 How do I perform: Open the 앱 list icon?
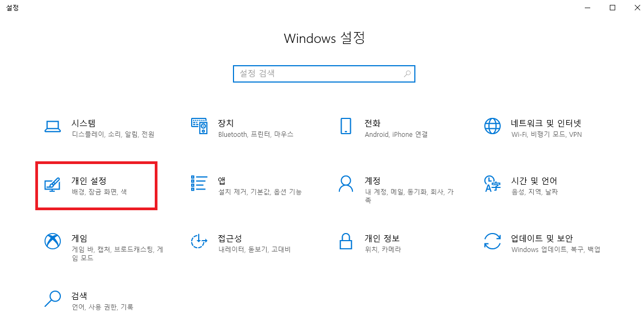tap(199, 183)
